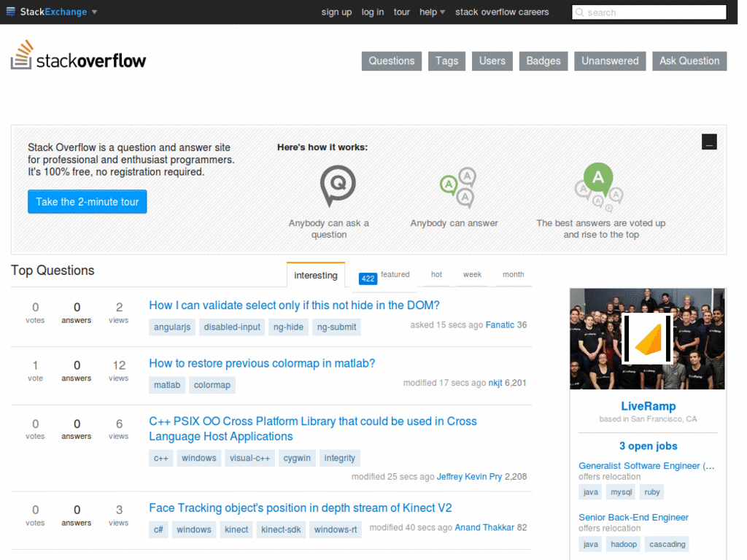The image size is (747, 560).
Task: Click the stackoverflow logo icon
Action: [22, 55]
